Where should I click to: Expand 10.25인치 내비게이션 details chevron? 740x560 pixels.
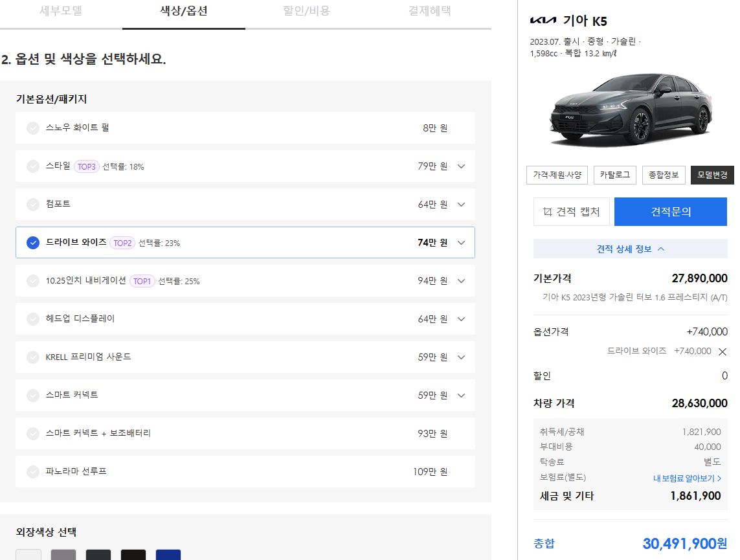(462, 281)
